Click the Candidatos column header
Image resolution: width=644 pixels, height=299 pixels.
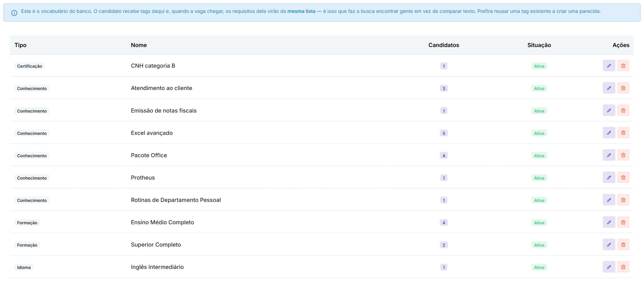point(444,45)
